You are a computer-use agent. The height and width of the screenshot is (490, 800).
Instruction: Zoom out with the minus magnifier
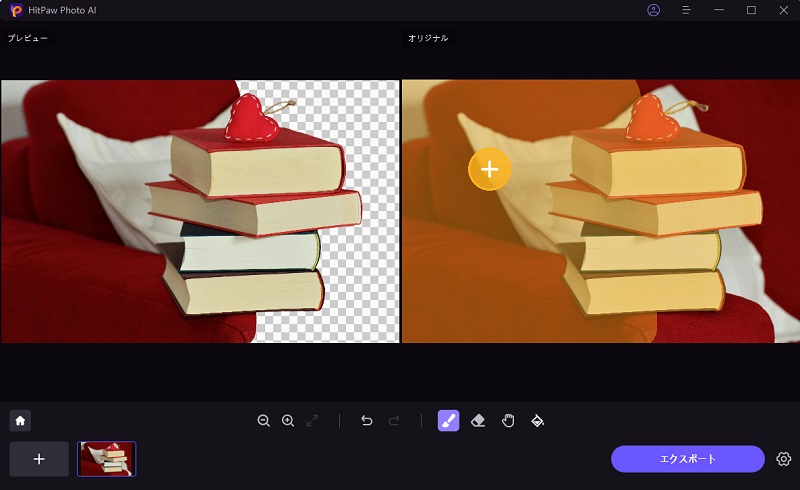tap(264, 421)
